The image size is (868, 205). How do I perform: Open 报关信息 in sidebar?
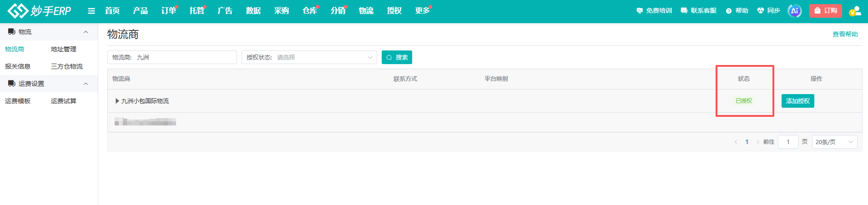pyautogui.click(x=18, y=66)
